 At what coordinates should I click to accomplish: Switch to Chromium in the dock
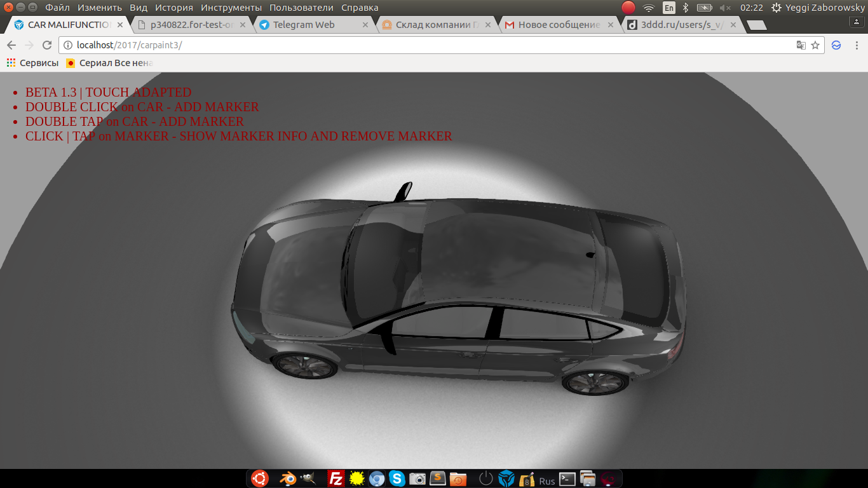pos(377,478)
